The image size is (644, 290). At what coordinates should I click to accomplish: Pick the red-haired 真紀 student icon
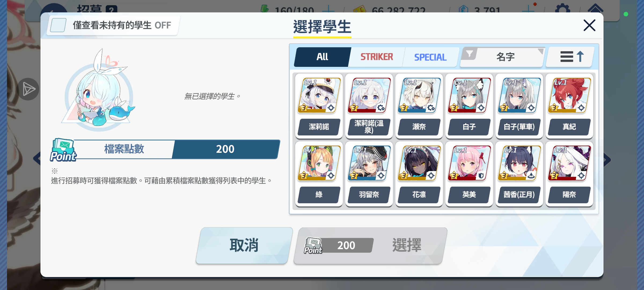point(569,95)
